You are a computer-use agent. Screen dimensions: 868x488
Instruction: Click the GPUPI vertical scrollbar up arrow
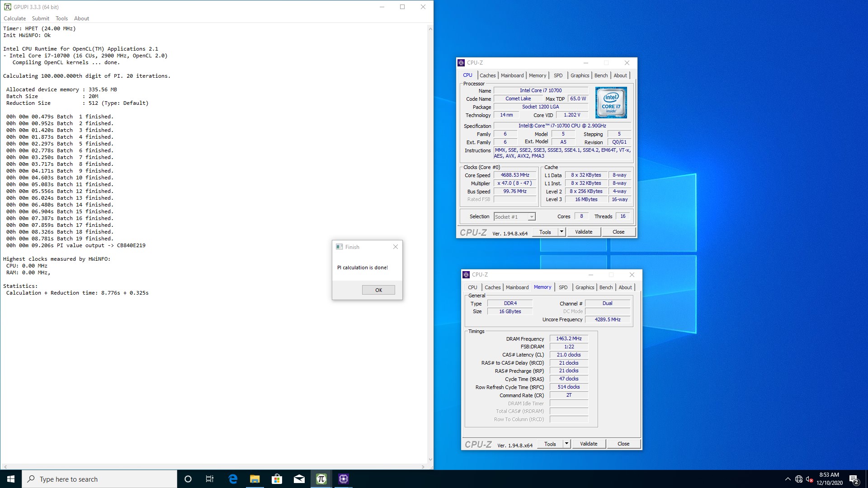tap(430, 28)
